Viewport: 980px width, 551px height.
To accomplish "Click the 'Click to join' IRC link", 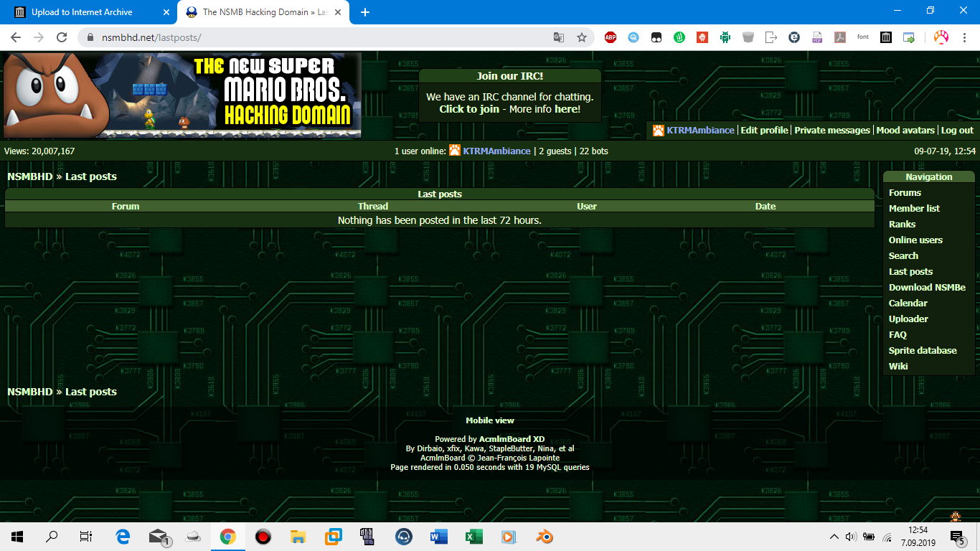I will (x=469, y=109).
